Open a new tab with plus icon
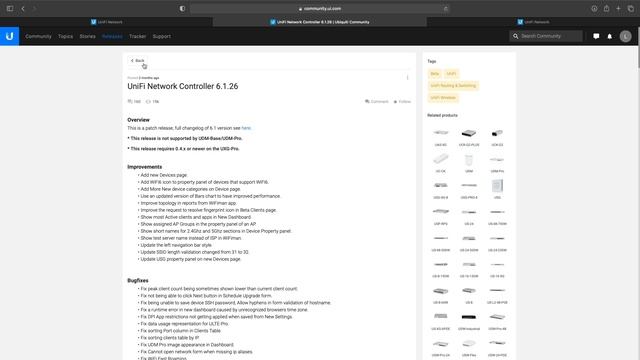The height and width of the screenshot is (360, 640). tap(618, 8)
